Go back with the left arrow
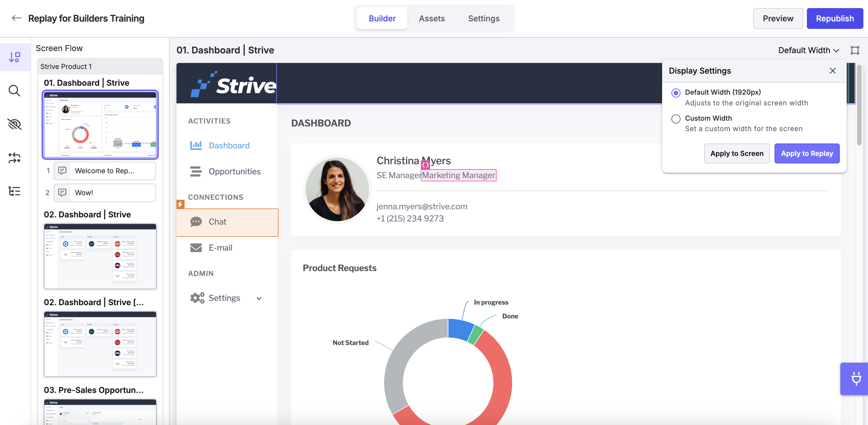868x425 pixels. point(16,18)
